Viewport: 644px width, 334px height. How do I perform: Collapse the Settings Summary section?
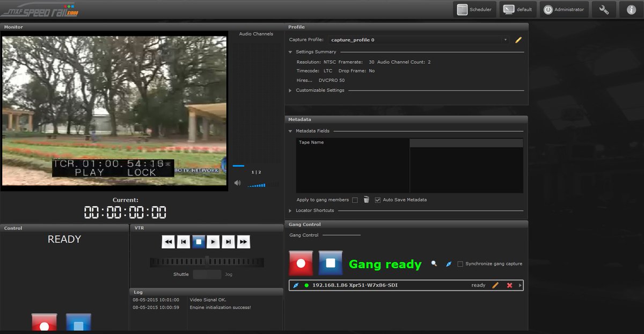tap(290, 52)
